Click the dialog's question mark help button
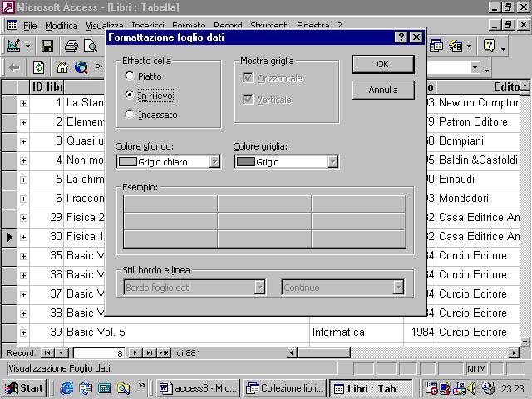Screen dimensions: 532x399 pyautogui.click(x=401, y=37)
